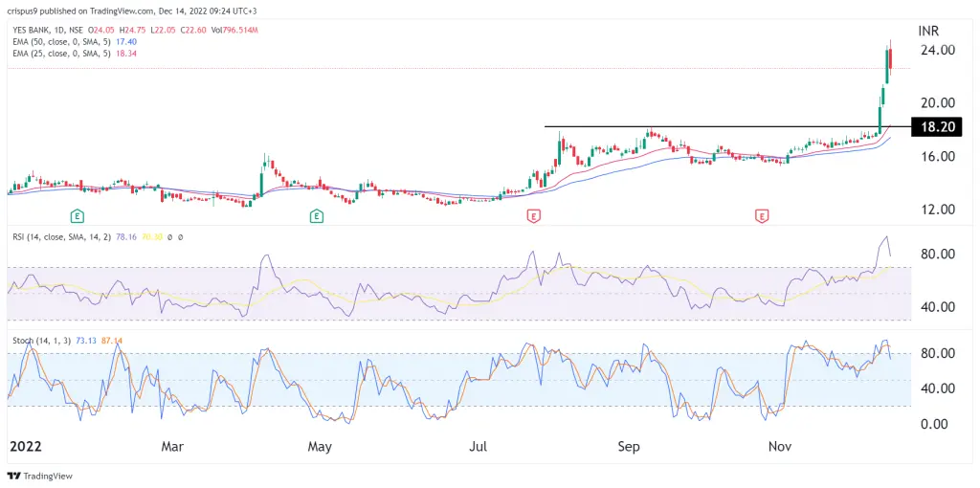The height and width of the screenshot is (488, 980).
Task: Click the 24.00 price axis label
Action: point(938,50)
